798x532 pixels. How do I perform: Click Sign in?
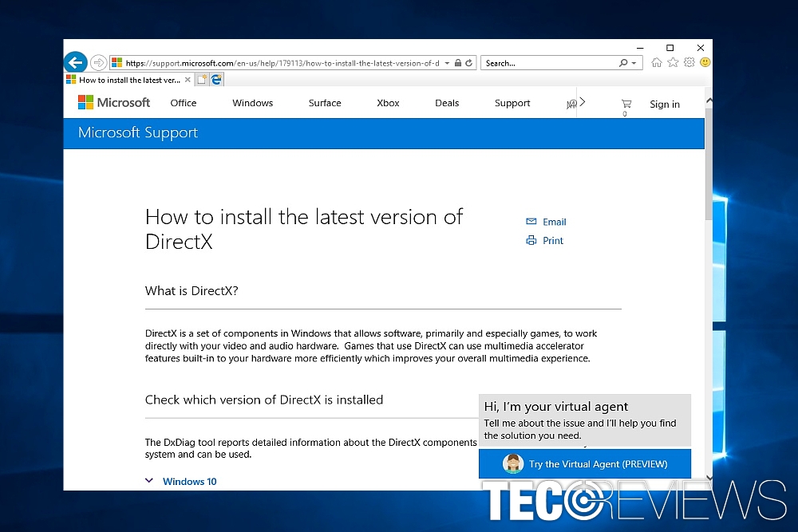click(x=665, y=104)
